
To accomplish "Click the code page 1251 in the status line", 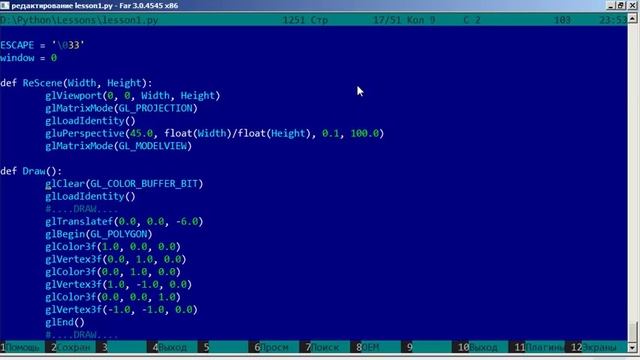I will click(294, 20).
